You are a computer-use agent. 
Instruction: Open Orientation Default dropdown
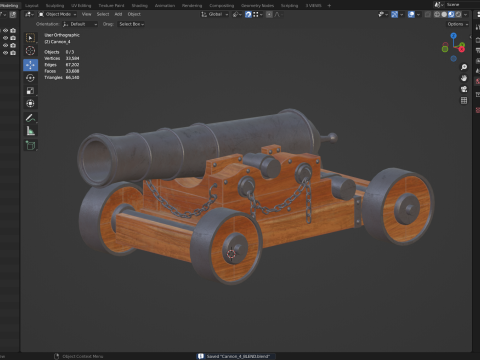(x=80, y=24)
